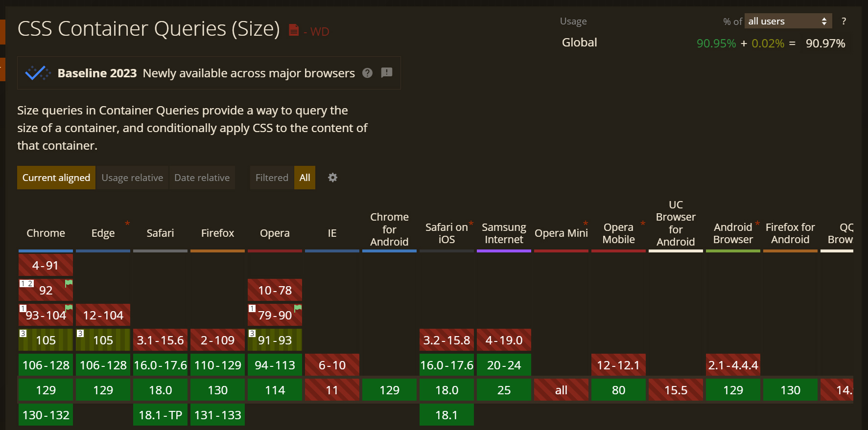Click the Chrome for Android column header

tap(389, 229)
